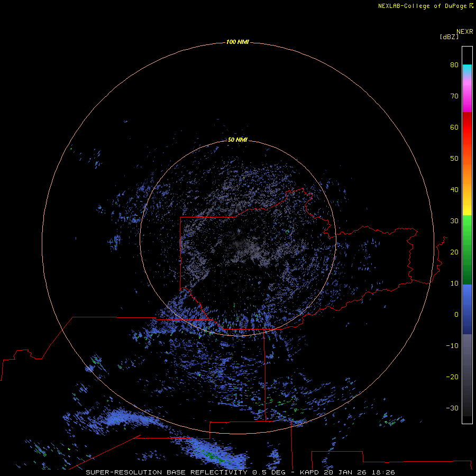The height and width of the screenshot is (476, 476).
Task: Click the green segment of the color bar
Action: click(x=467, y=250)
